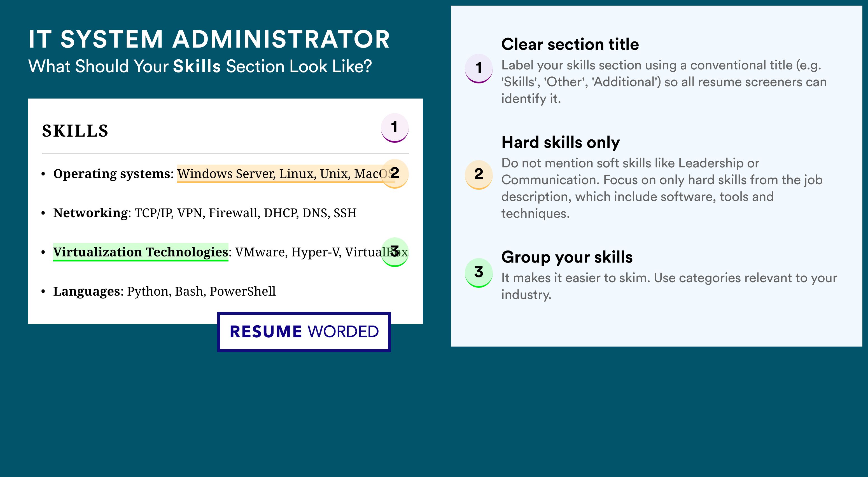This screenshot has height=477, width=868.
Task: Click the Group your skills heading
Action: [x=567, y=257]
